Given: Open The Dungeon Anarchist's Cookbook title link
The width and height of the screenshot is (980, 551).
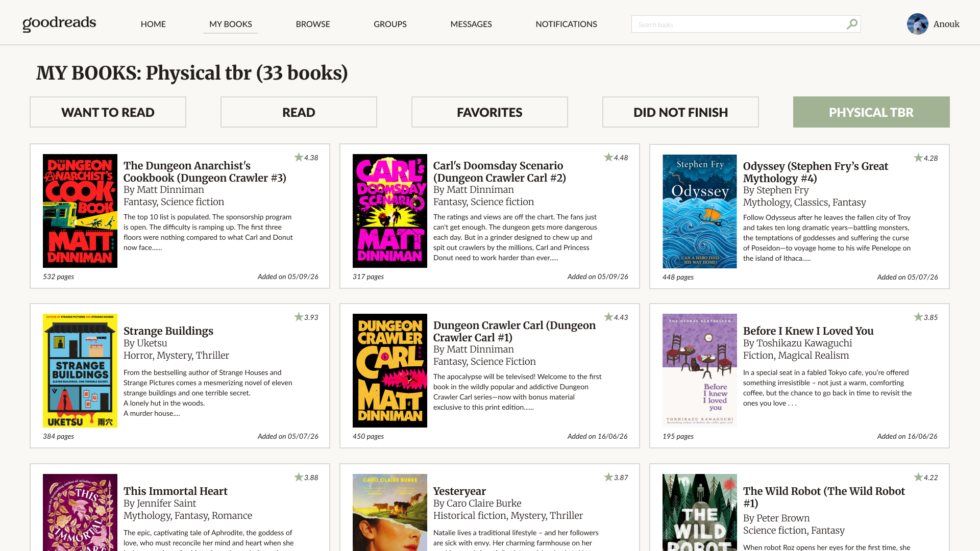Looking at the screenshot, I should (x=205, y=171).
